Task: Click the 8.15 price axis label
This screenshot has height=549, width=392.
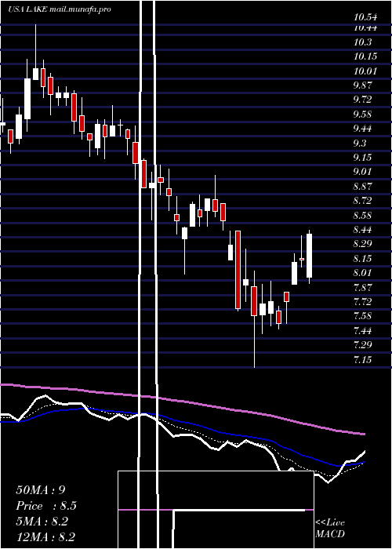Action: (x=362, y=258)
